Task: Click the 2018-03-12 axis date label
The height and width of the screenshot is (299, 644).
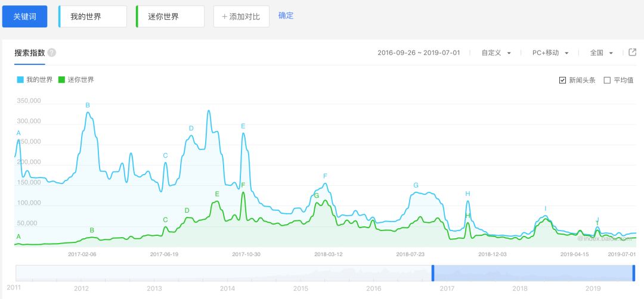Action: click(x=329, y=254)
